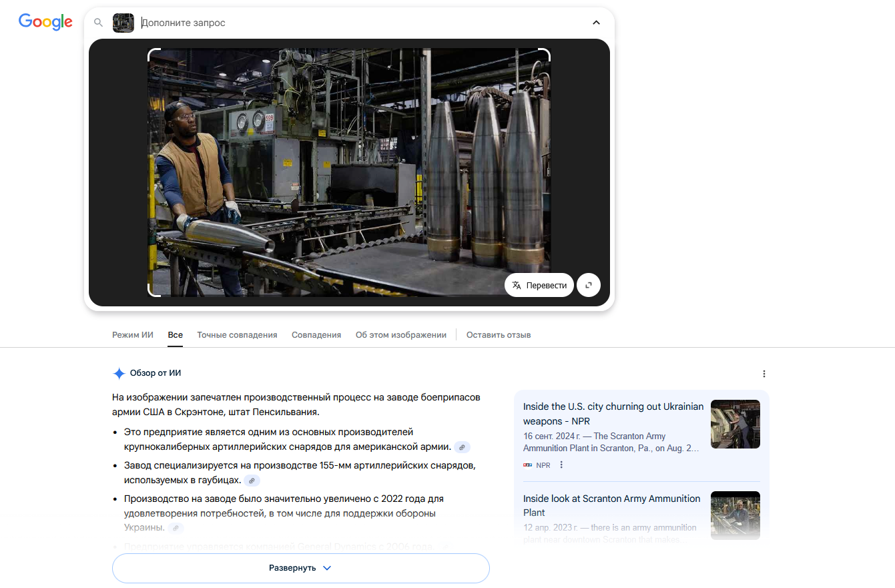The height and width of the screenshot is (588, 895).
Task: Click the "Обзор от ИИ" heading text
Action: [x=156, y=373]
